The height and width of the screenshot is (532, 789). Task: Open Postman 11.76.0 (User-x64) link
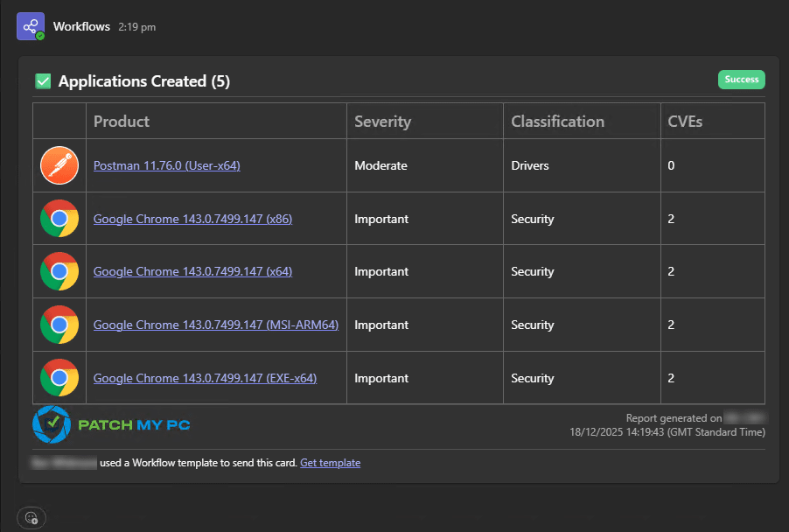pyautogui.click(x=166, y=165)
